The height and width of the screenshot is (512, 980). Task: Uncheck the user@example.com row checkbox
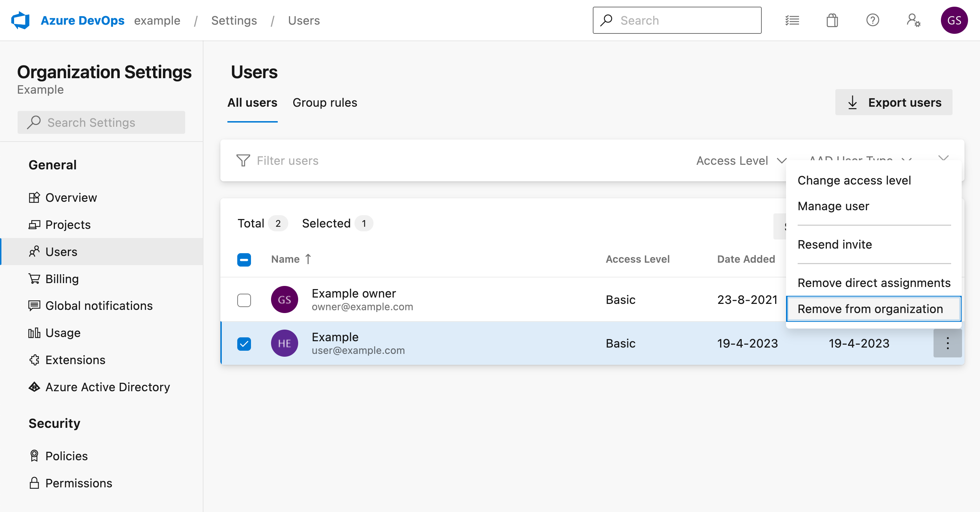pyautogui.click(x=244, y=344)
